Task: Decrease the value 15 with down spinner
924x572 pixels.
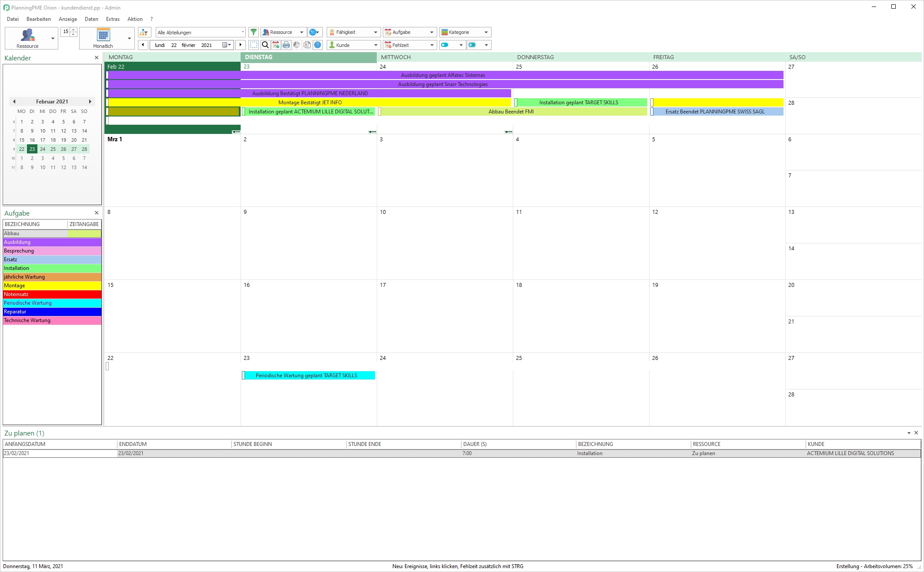Action: 74,34
